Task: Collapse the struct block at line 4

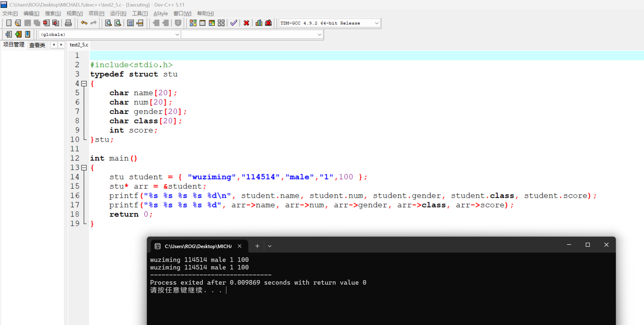Action: [x=84, y=84]
